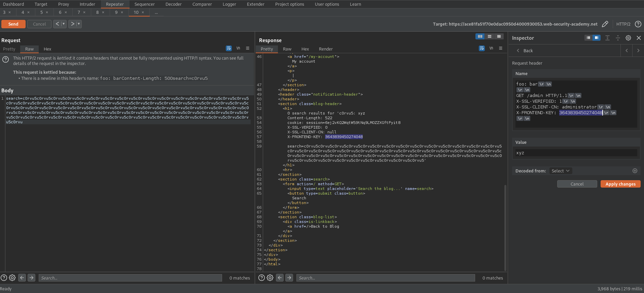This screenshot has height=293, width=644.
Task: Open request search settings gear
Action: [12, 278]
